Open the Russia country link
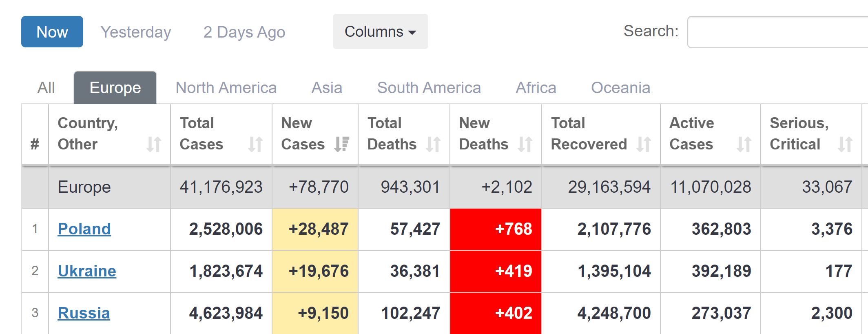 pos(84,313)
